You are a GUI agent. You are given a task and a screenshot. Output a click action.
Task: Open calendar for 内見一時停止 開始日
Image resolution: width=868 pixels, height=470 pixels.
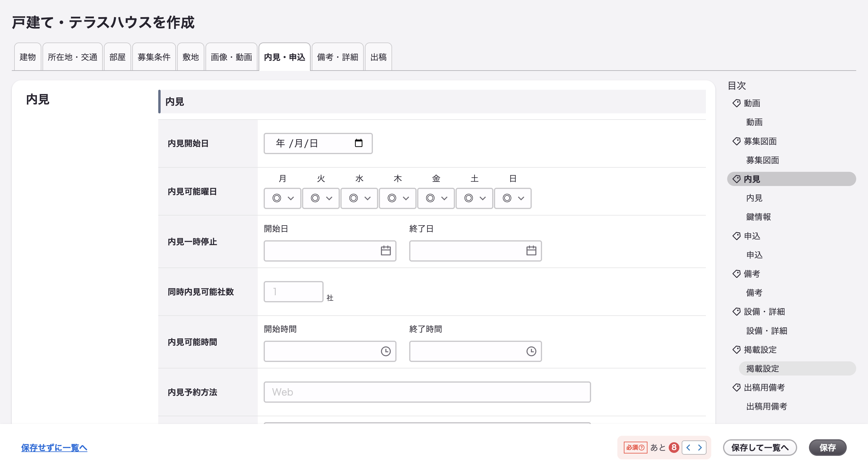pos(386,251)
